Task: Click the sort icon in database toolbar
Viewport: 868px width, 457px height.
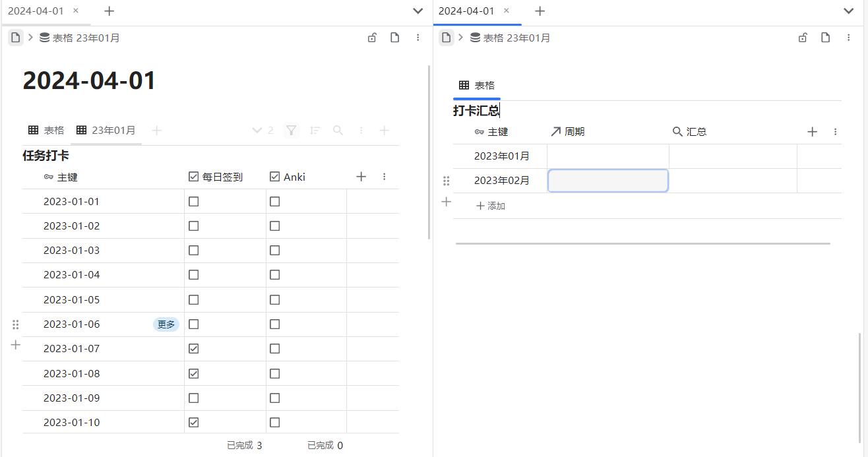Action: pyautogui.click(x=315, y=131)
